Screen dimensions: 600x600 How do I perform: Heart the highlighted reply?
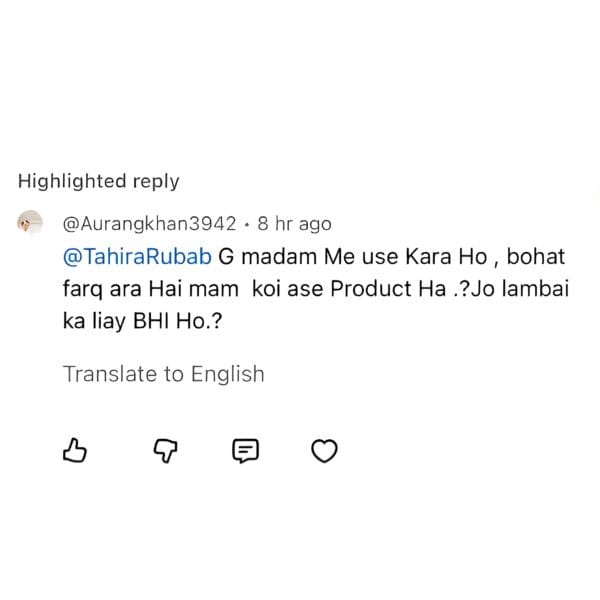324,451
